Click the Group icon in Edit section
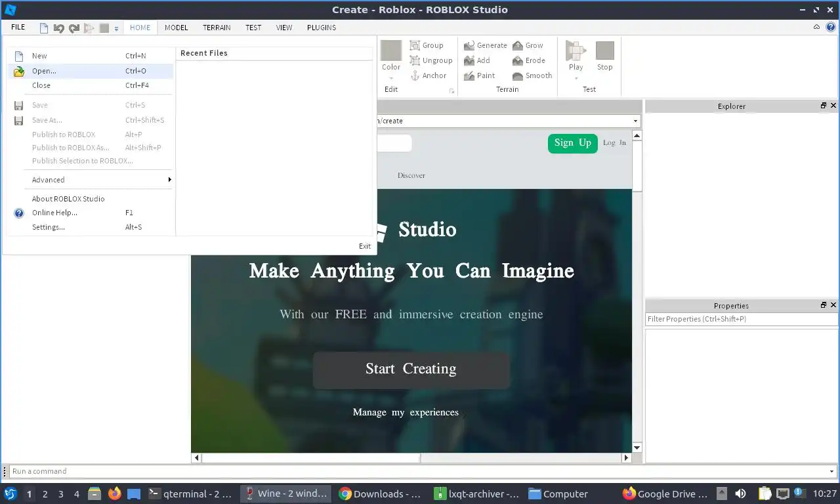The image size is (840, 504). (x=415, y=45)
